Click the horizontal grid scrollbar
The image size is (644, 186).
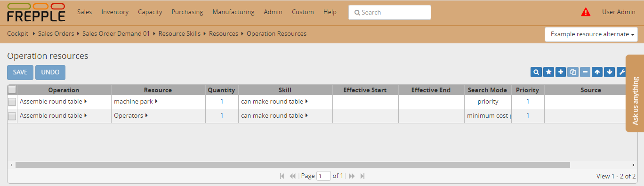292,165
